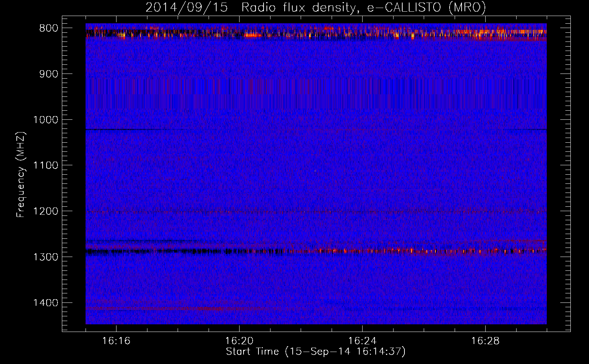Click the 1000 frequency tick label
Viewport: 589px width, 364px height.
click(46, 120)
